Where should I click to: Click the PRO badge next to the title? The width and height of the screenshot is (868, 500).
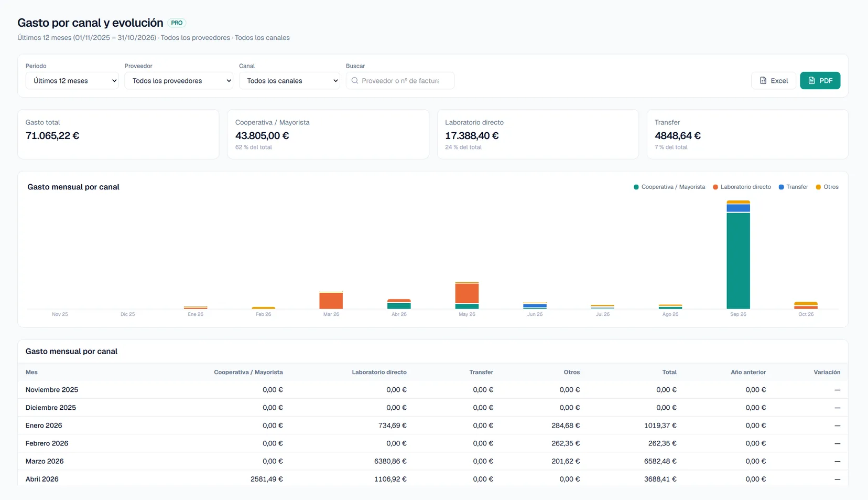point(177,23)
